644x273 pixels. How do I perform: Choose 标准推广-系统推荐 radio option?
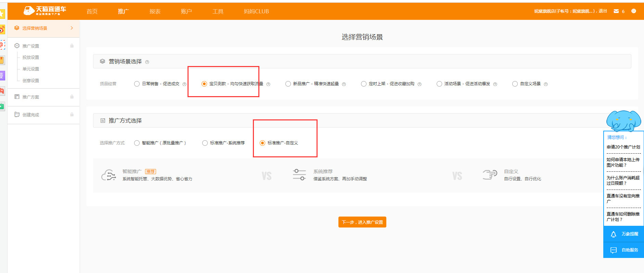point(205,143)
